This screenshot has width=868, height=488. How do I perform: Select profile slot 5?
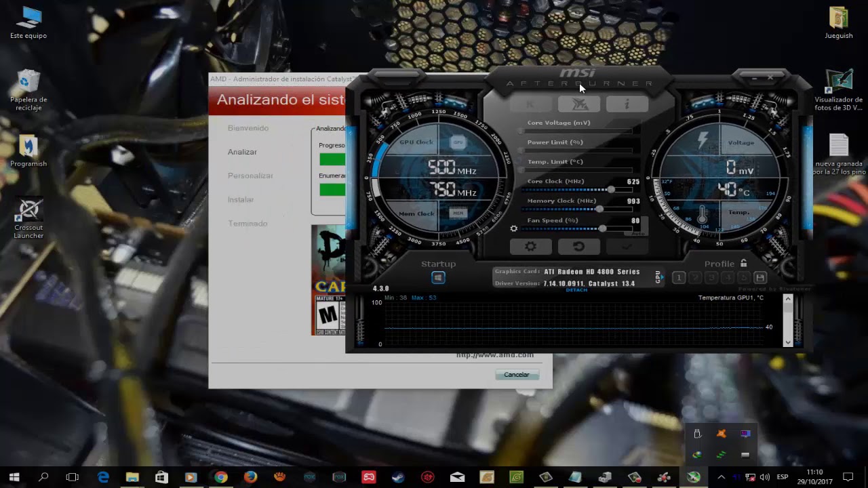click(744, 278)
